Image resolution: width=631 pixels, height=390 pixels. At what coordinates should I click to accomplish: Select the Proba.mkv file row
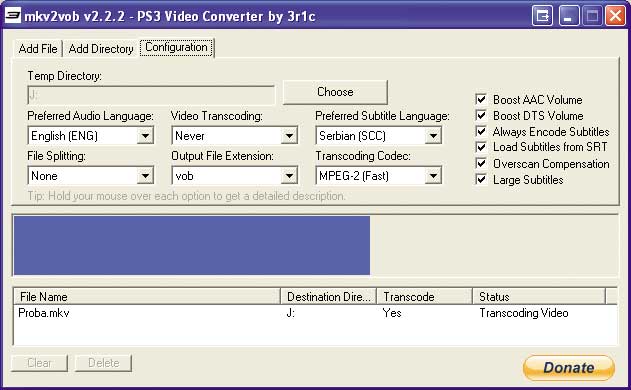(315, 313)
